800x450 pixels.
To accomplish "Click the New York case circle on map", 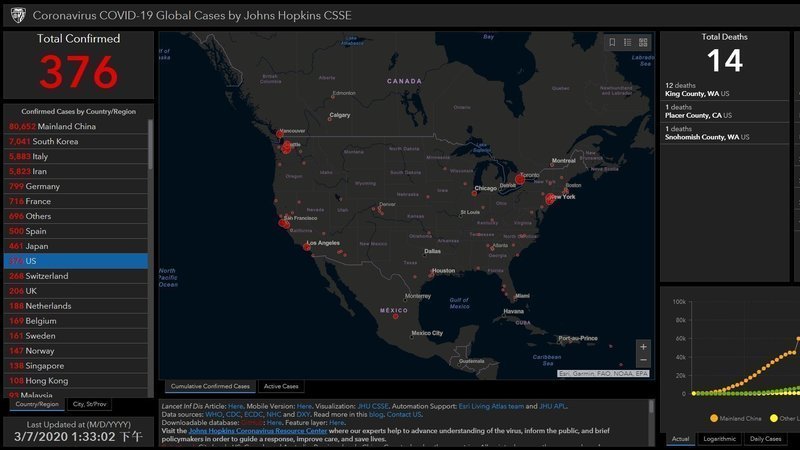I will (550, 199).
